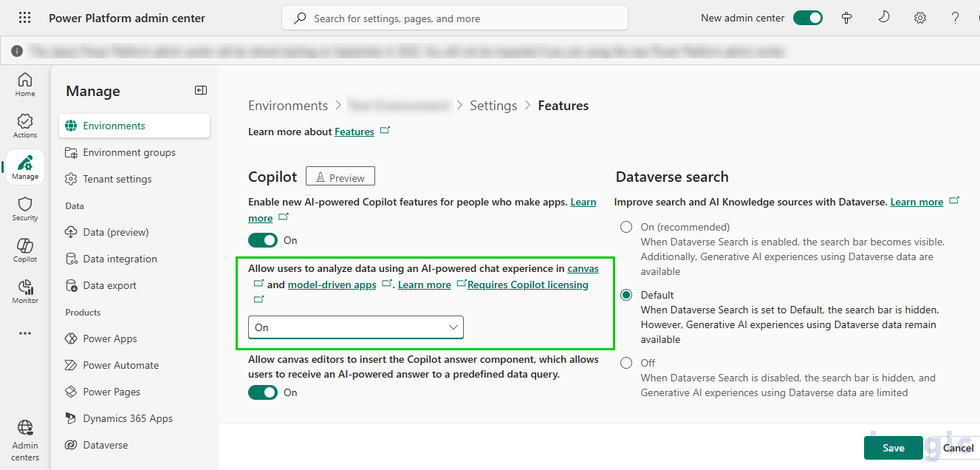Go to Environments in the breadcrumb
The height and width of the screenshot is (470, 980).
click(x=288, y=106)
